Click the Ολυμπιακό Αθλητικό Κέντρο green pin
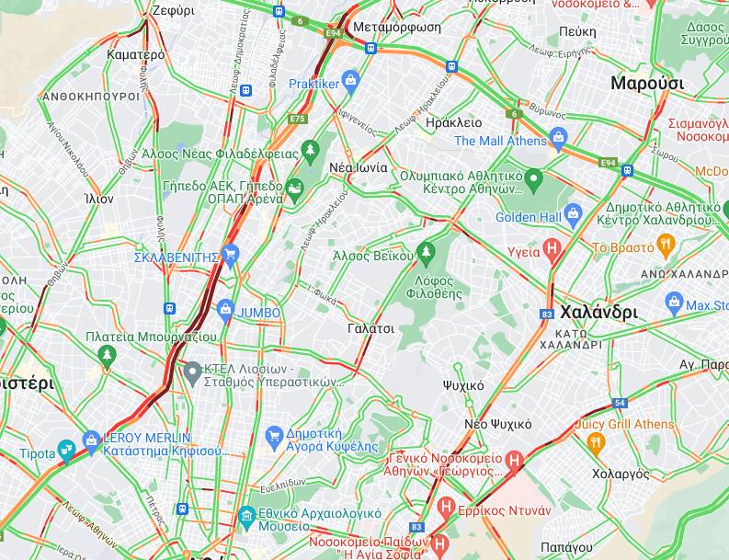This screenshot has width=729, height=560. click(x=534, y=179)
